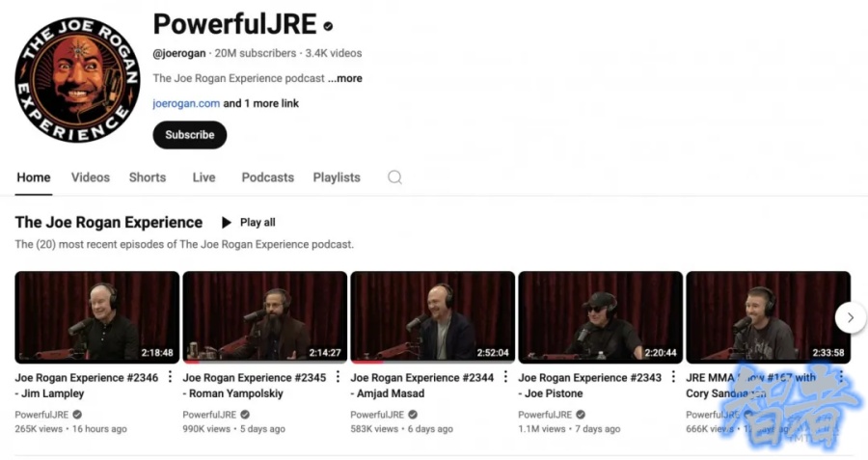
Task: Subscribe to the PowerfulJRE channel
Action: click(x=190, y=135)
